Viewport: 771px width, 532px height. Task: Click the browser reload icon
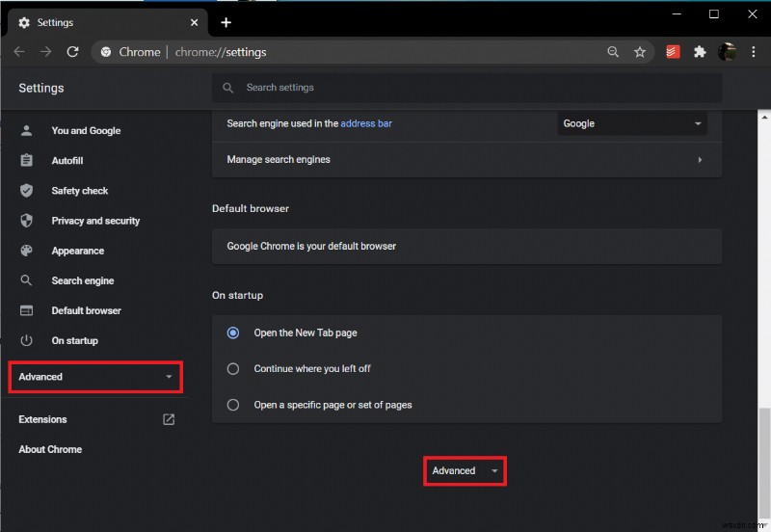point(72,52)
